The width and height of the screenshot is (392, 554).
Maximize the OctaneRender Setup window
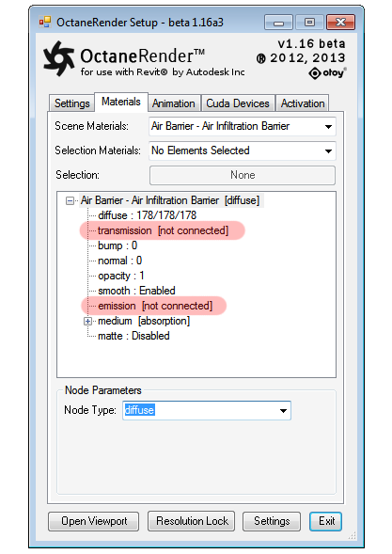[309, 23]
